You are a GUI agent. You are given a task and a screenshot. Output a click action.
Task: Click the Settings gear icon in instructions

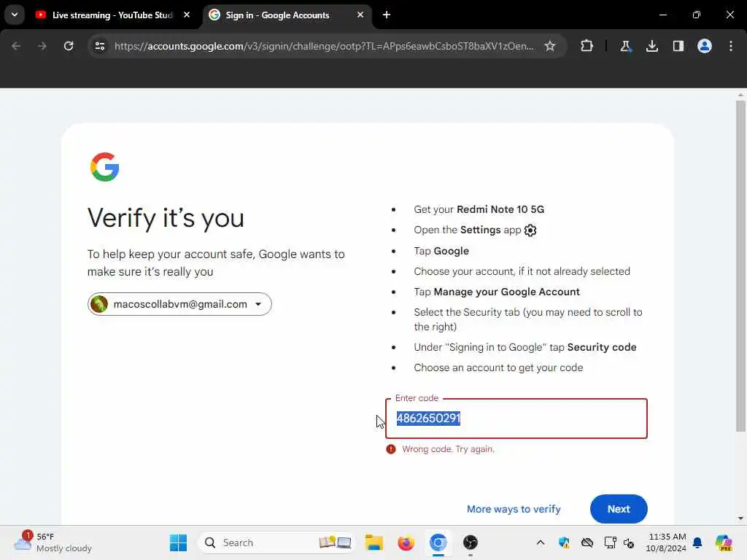click(x=530, y=230)
